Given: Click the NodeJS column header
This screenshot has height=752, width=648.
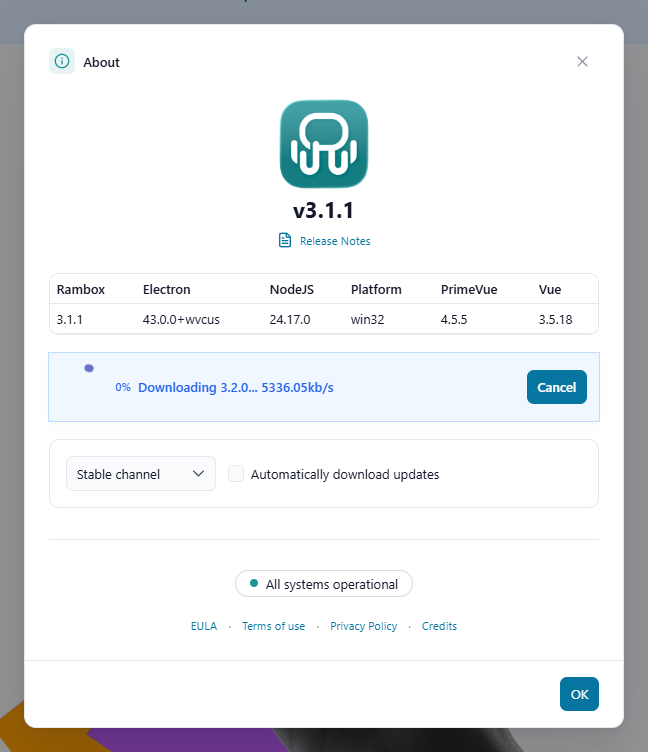Looking at the screenshot, I should 292,290.
